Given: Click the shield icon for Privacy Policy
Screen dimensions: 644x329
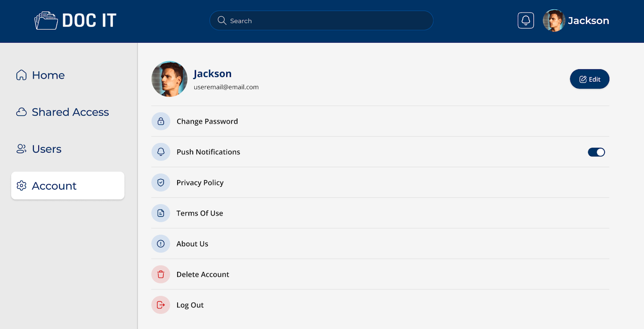Looking at the screenshot, I should pyautogui.click(x=161, y=182).
